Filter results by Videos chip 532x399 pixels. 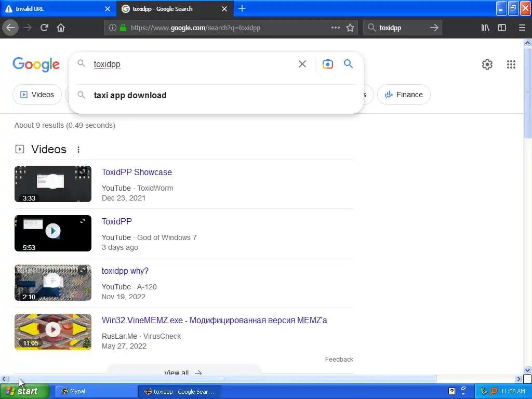[x=37, y=95]
